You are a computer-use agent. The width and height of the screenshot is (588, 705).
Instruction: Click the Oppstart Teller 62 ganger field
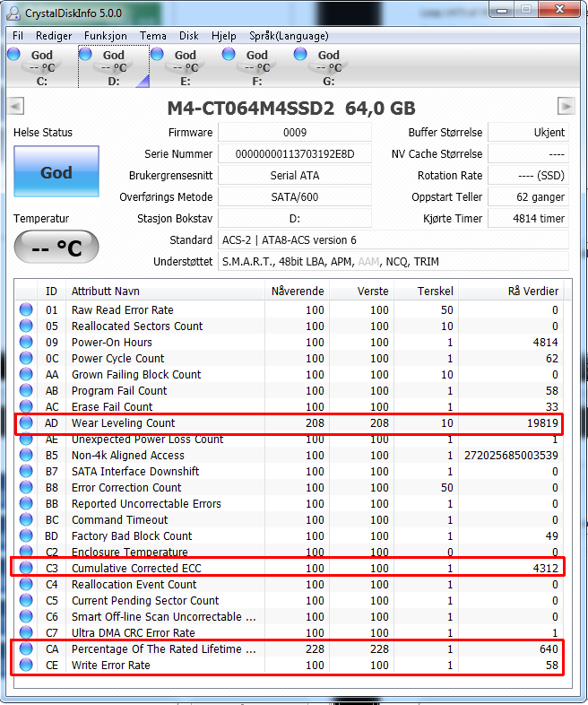point(528,197)
